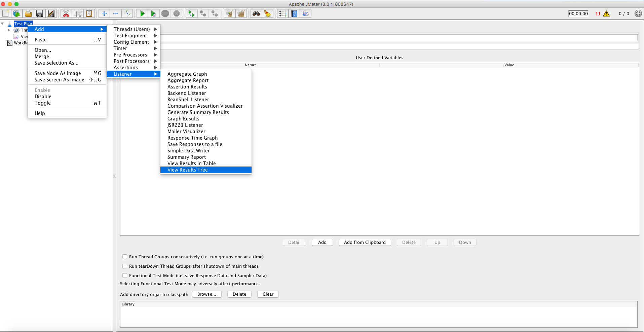The height and width of the screenshot is (332, 644).
Task: Open the Pre Processors submenu
Action: click(x=134, y=55)
